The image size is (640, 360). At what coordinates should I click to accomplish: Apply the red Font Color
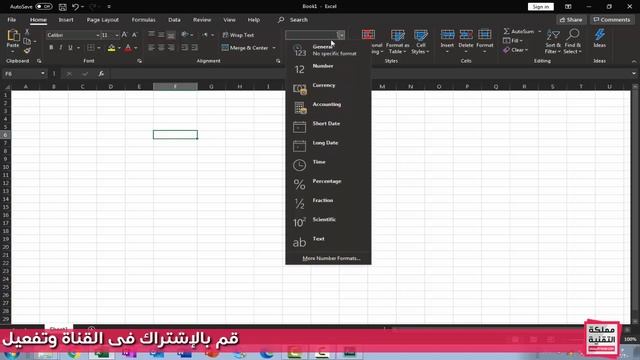click(x=128, y=48)
